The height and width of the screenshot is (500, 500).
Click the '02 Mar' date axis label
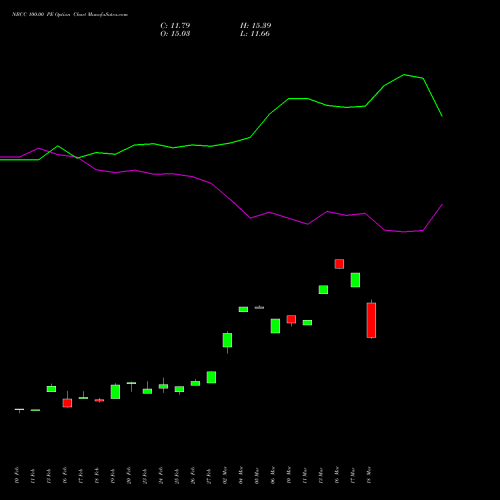(225, 475)
